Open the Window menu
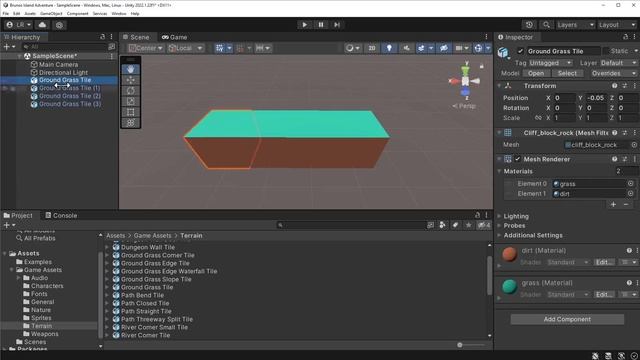640x360 pixels. [x=119, y=13]
